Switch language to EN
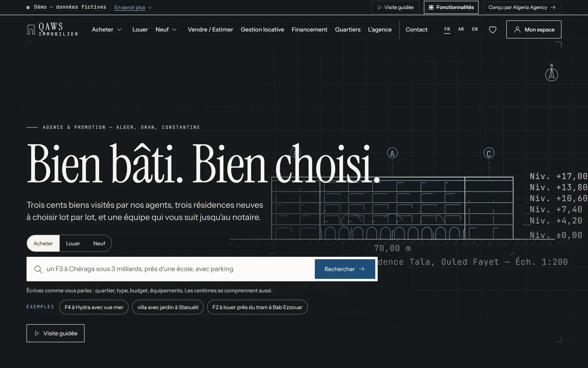Viewport: 588px width, 368px height. tap(475, 29)
